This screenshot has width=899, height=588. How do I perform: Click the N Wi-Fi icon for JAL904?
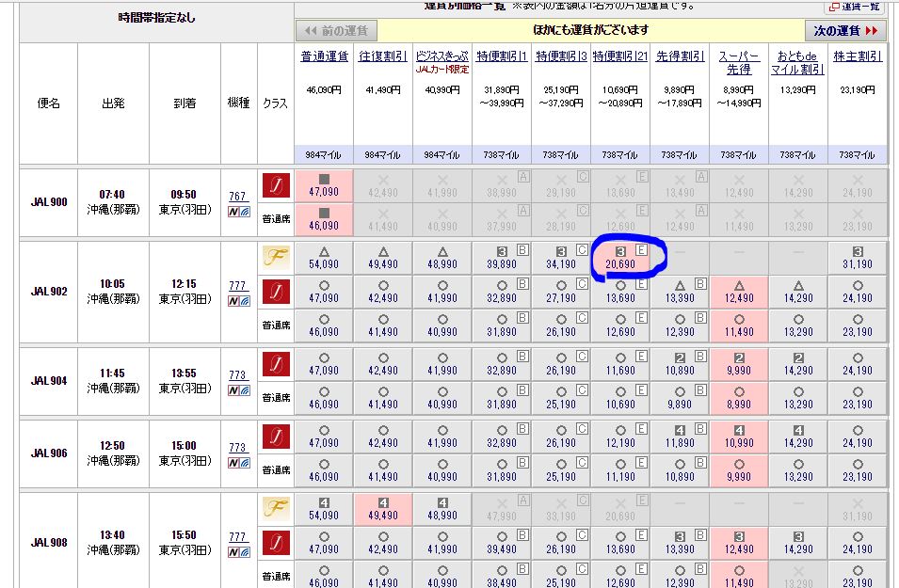coord(238,390)
